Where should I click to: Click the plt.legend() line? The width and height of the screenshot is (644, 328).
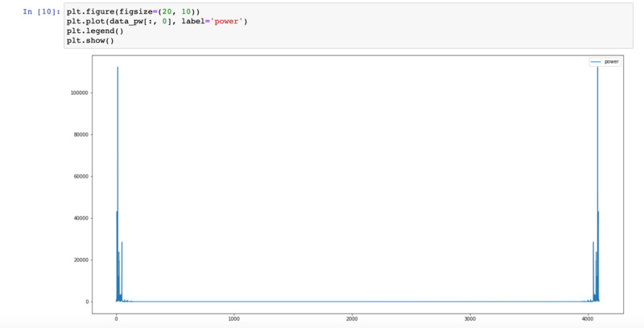point(95,30)
